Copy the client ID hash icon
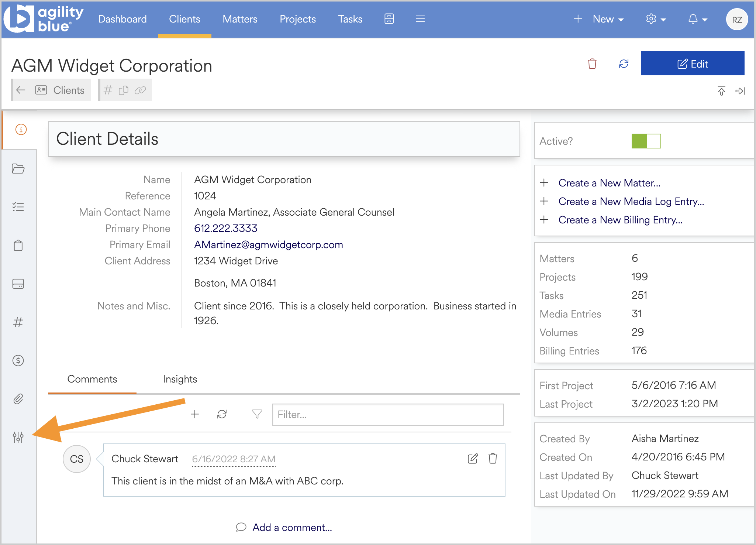This screenshot has height=545, width=756. coord(108,90)
